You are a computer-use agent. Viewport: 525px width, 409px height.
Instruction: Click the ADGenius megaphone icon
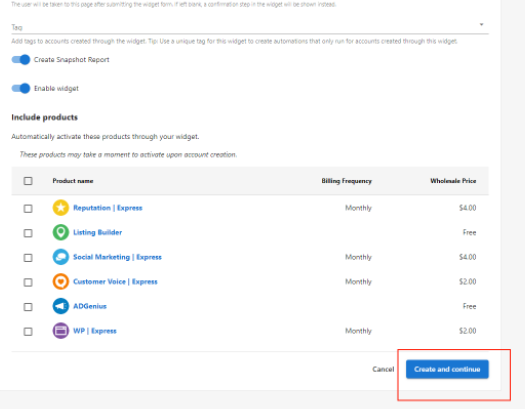click(x=61, y=306)
